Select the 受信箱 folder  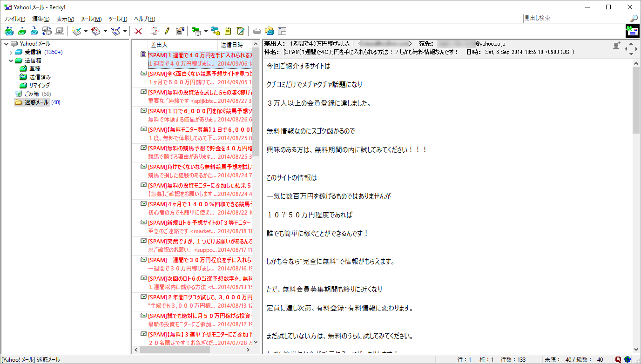(x=33, y=52)
